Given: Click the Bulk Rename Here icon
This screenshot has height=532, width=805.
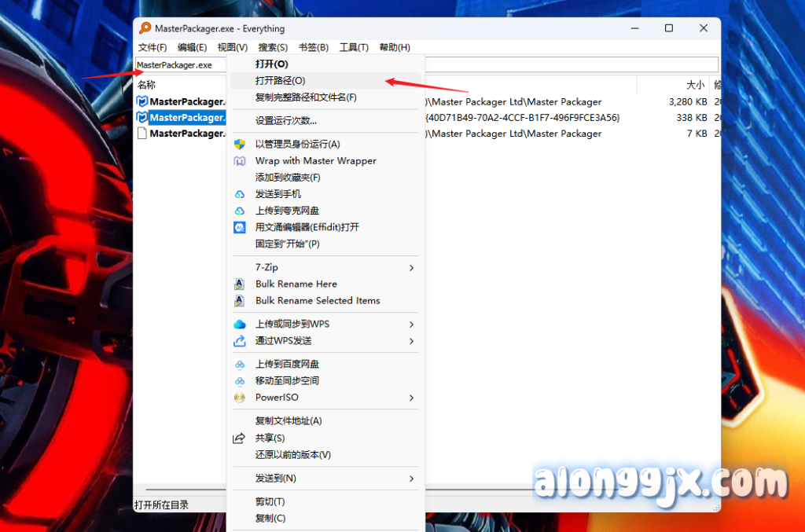Looking at the screenshot, I should [x=240, y=284].
